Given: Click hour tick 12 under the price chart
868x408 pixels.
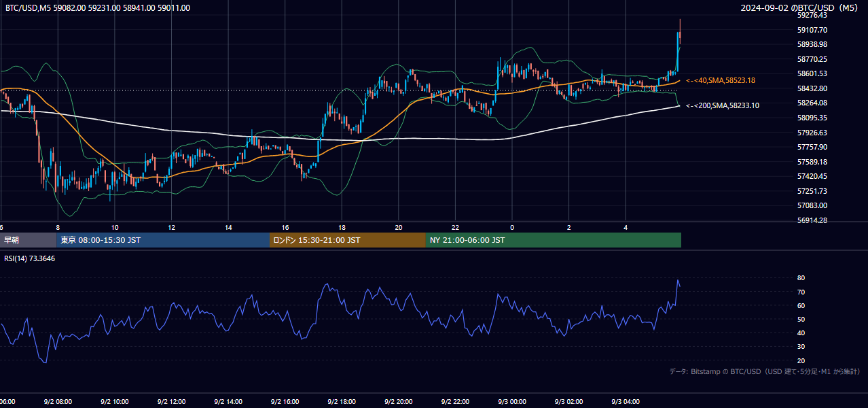Looking at the screenshot, I should (x=172, y=227).
